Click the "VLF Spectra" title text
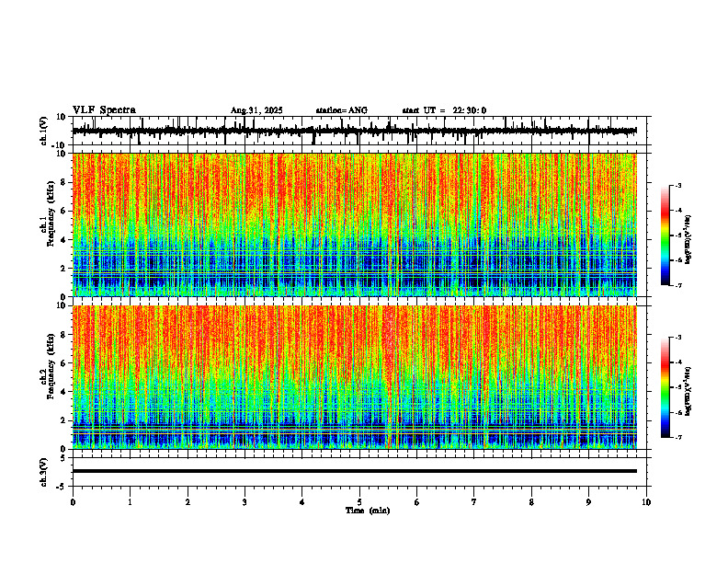 coord(104,110)
